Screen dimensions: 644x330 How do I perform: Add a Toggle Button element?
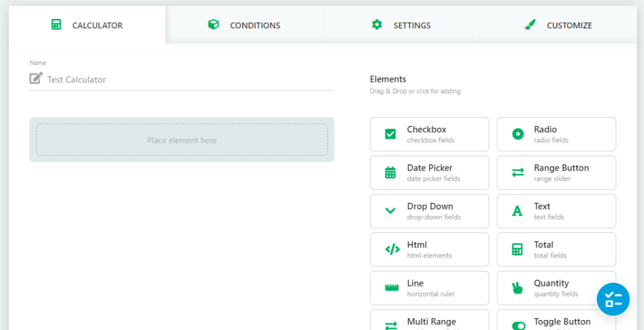(557, 320)
